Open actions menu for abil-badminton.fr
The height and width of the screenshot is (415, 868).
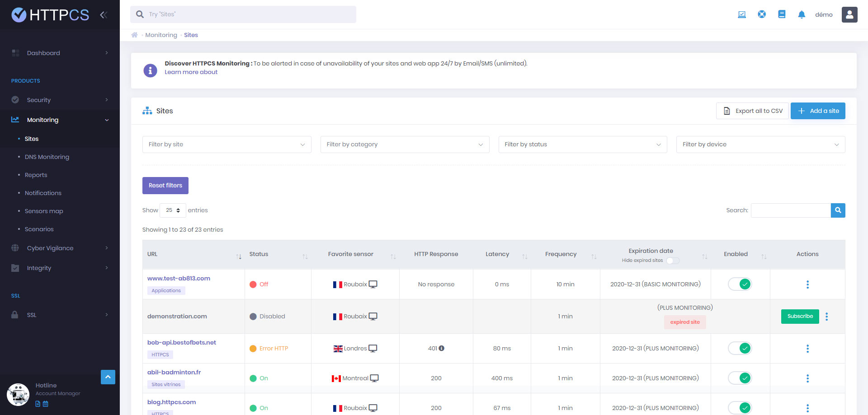[807, 378]
